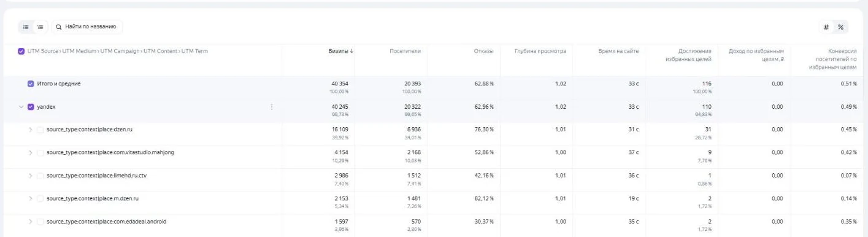Check the limehd.ru.ctv row checkbox

coord(40,176)
